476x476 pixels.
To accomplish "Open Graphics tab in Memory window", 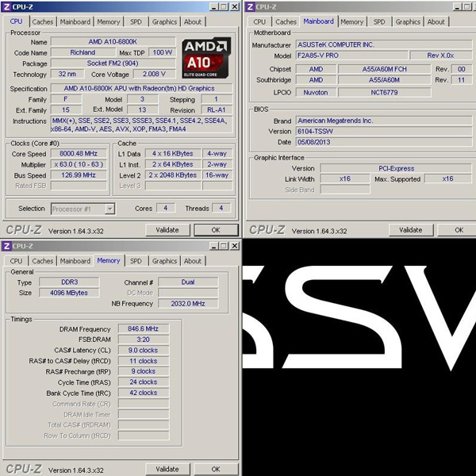I will click(x=164, y=261).
